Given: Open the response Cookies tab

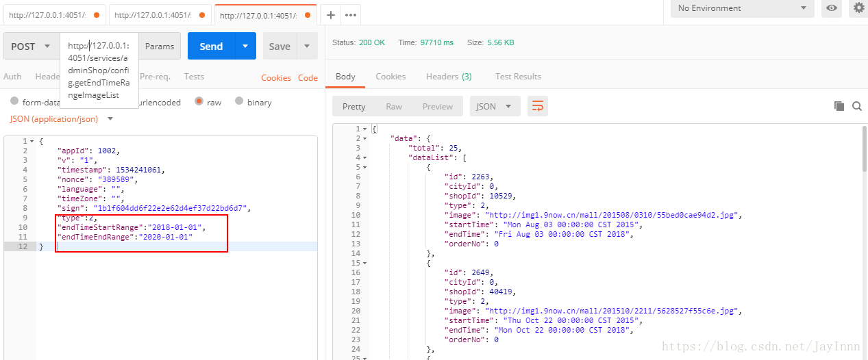Looking at the screenshot, I should (x=390, y=77).
